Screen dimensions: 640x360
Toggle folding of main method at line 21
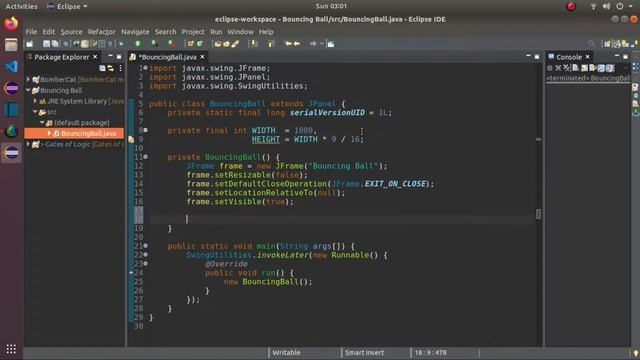pos(146,246)
